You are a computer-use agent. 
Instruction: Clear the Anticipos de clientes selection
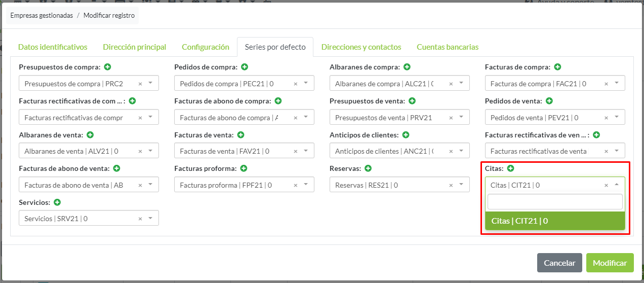pos(451,151)
